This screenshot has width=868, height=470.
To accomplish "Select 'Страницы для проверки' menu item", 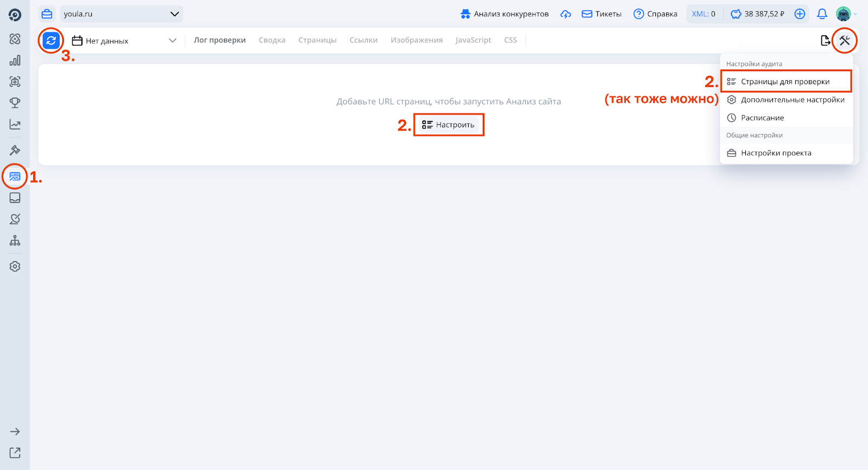I will point(785,81).
